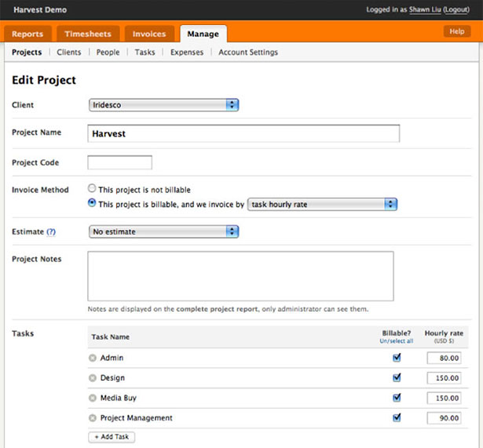Edit the Admin hourly rate 80.00 field

tap(444, 358)
